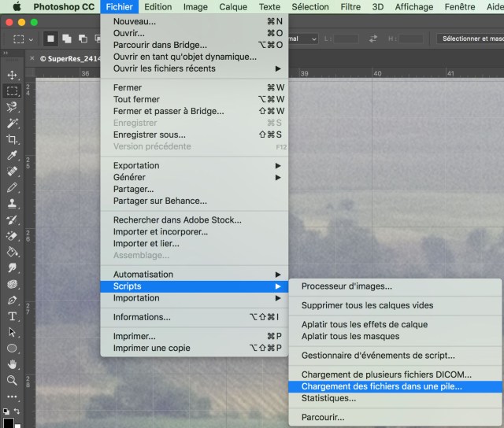Select the Type tool
This screenshot has height=428, width=504.
point(12,316)
